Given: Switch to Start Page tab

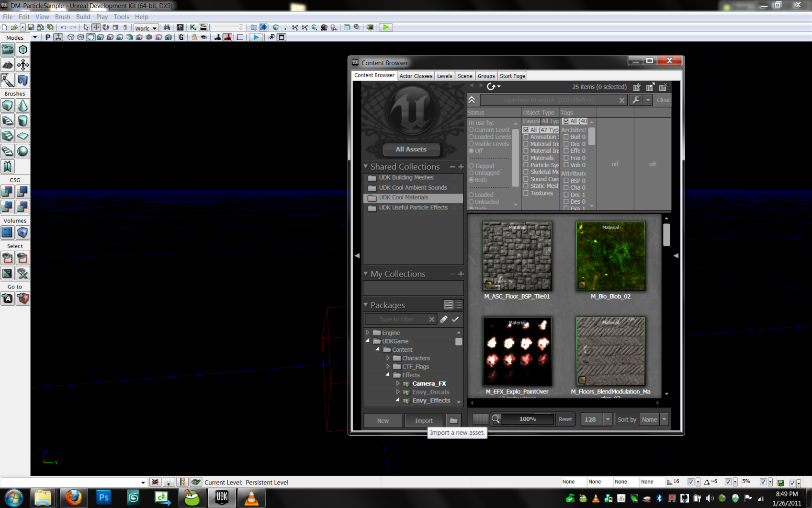Looking at the screenshot, I should pos(512,76).
